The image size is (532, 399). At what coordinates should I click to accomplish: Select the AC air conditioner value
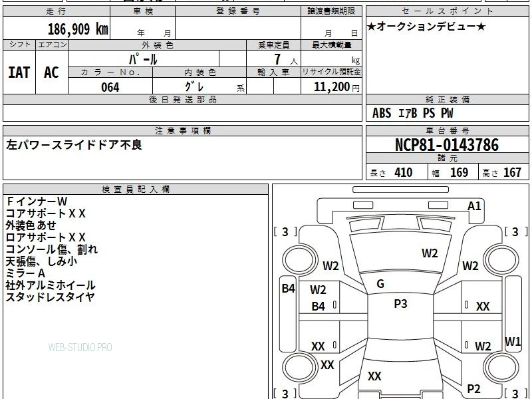[x=51, y=72]
